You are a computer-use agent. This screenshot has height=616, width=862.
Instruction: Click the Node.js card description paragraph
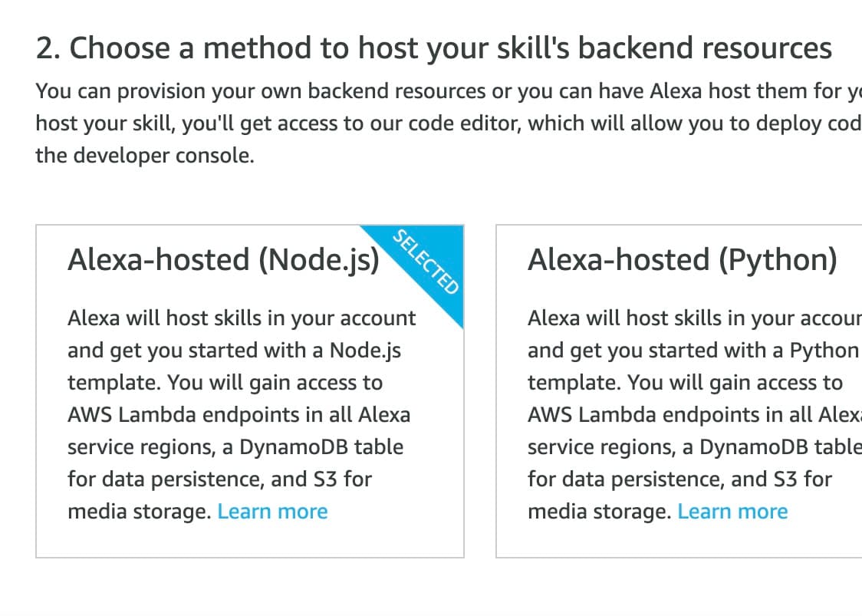(242, 415)
